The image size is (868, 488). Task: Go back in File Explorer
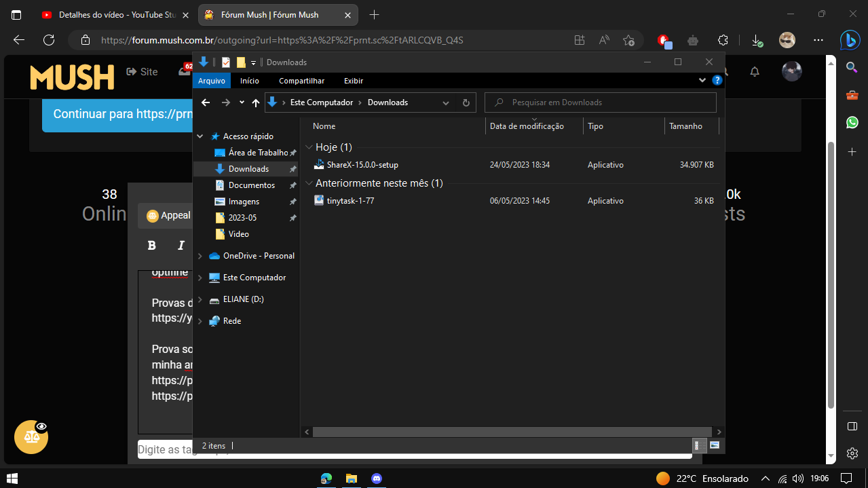click(206, 102)
